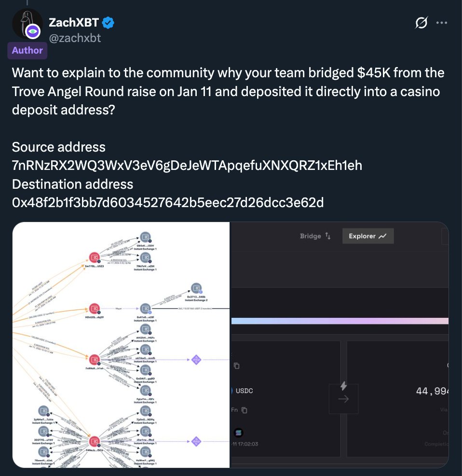Open the transaction graph image
The image size is (462, 476).
tap(121, 345)
